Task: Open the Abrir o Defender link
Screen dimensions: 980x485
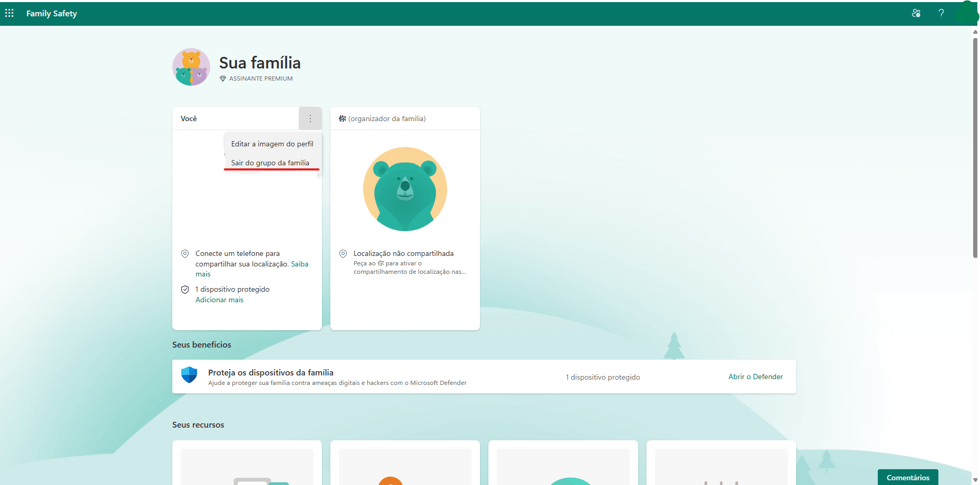Action: tap(756, 377)
